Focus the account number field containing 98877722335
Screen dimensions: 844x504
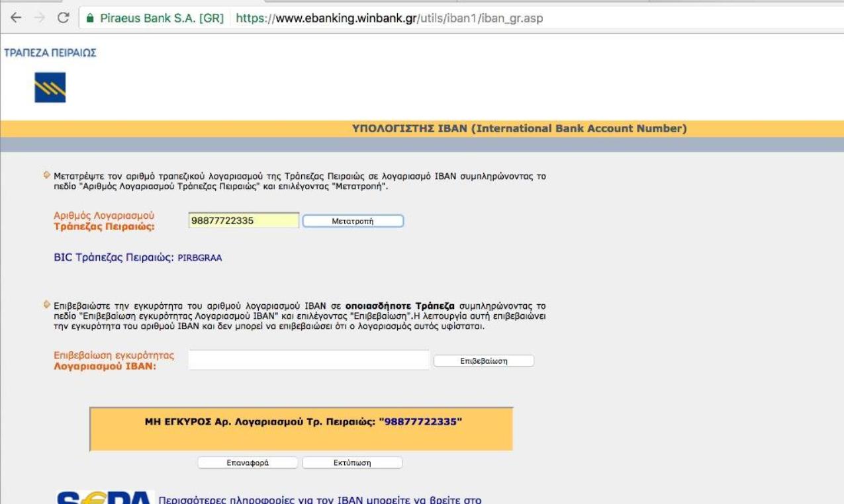(244, 221)
